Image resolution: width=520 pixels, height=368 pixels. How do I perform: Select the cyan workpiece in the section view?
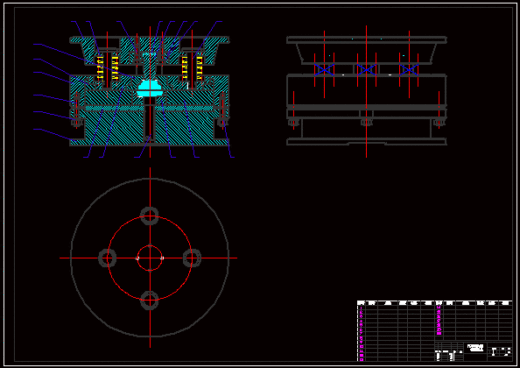point(149,88)
